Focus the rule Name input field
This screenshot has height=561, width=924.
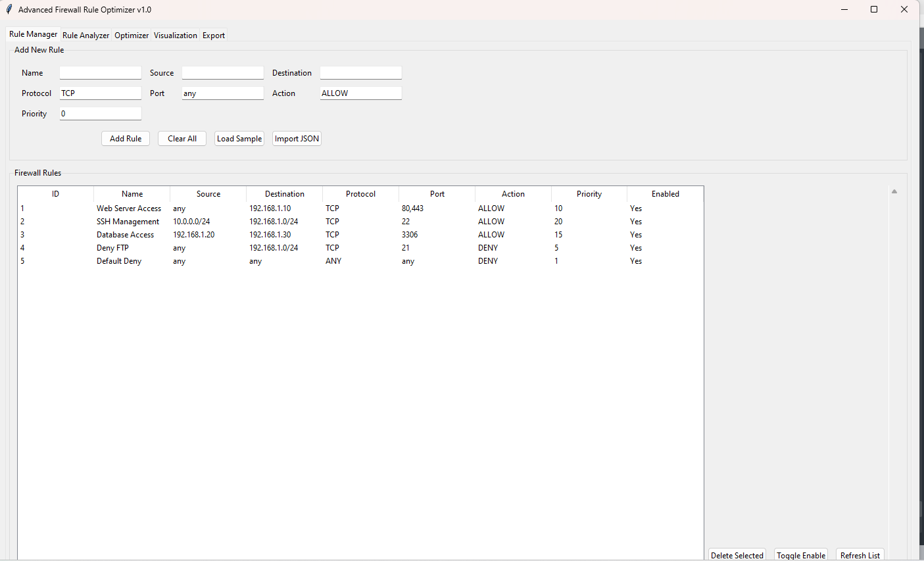[x=101, y=73]
